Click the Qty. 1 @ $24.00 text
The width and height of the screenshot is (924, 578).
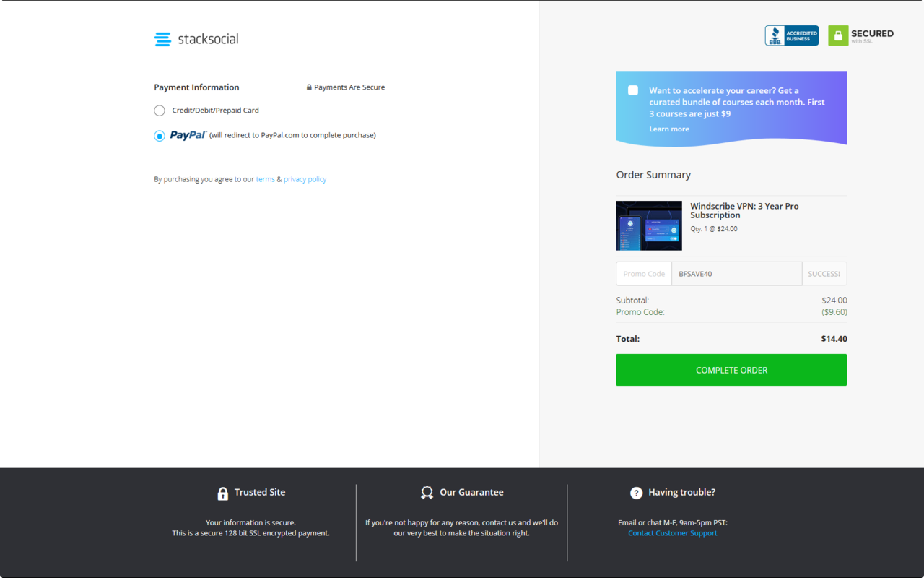click(x=714, y=229)
